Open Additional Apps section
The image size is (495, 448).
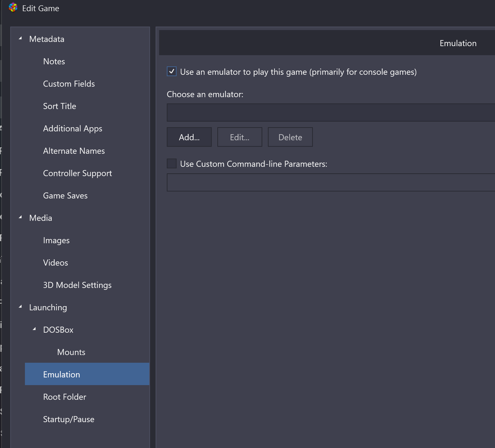(73, 128)
